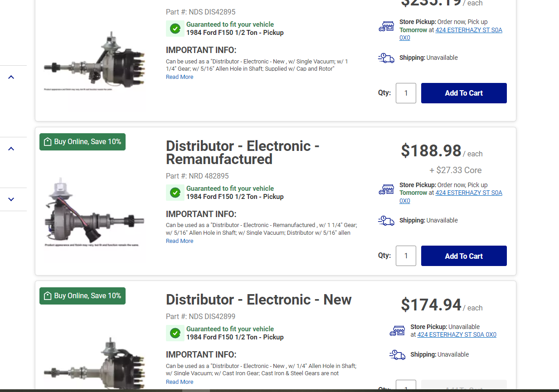Click the storefront pickup icon for NDS DIS42899
Viewport: 559px width, 392px height.
click(x=398, y=330)
